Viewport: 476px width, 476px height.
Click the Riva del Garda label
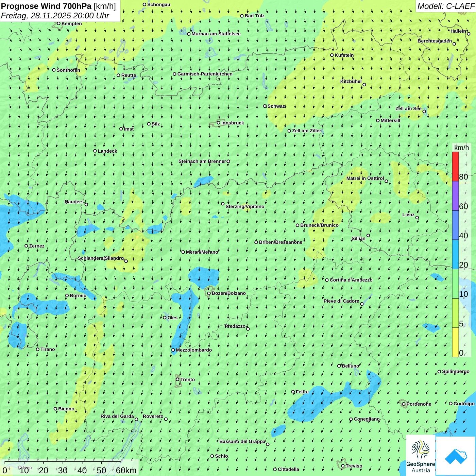[117, 416]
